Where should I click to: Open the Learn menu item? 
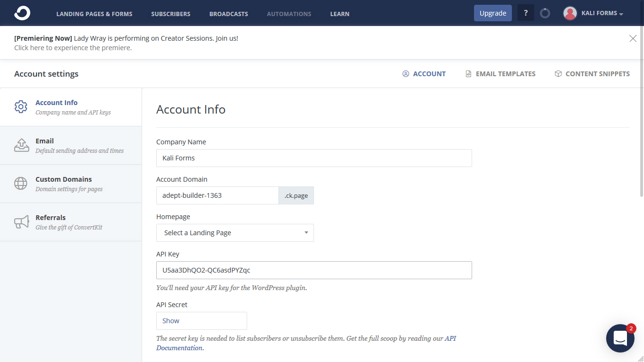[x=340, y=14]
